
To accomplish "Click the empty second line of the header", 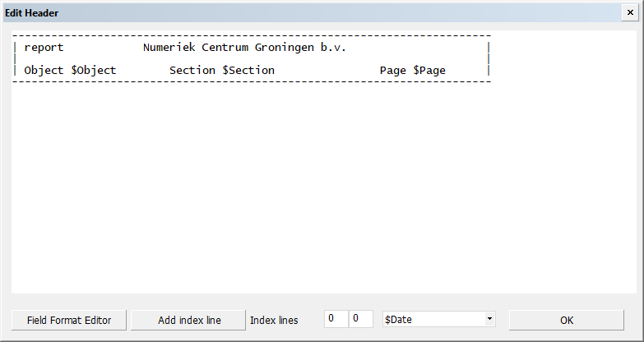I will tap(247, 59).
